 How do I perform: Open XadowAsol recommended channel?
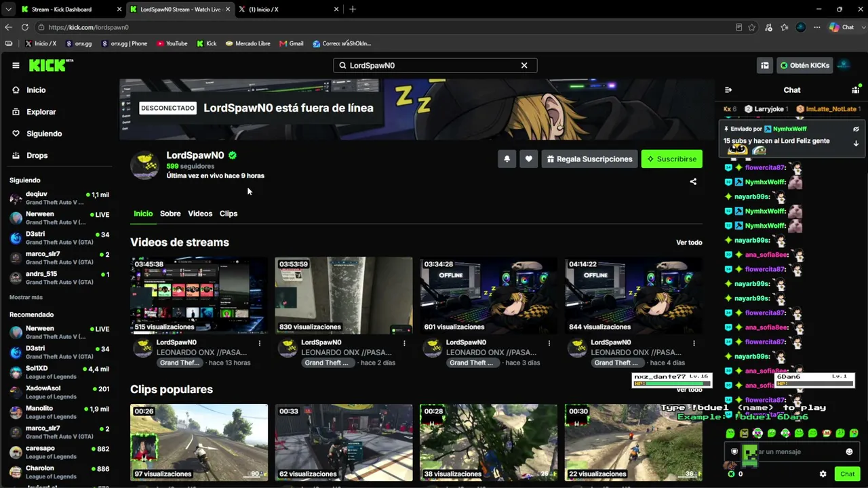[59, 392]
